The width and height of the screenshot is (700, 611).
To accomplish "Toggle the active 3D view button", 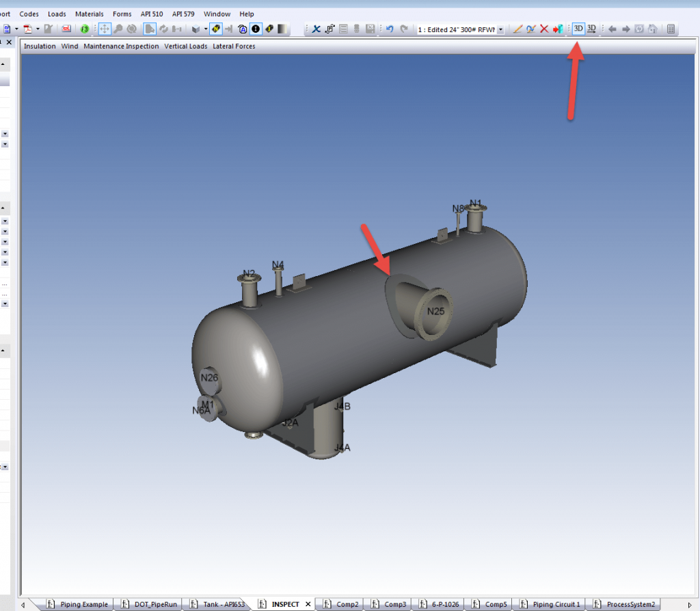I will coord(578,29).
